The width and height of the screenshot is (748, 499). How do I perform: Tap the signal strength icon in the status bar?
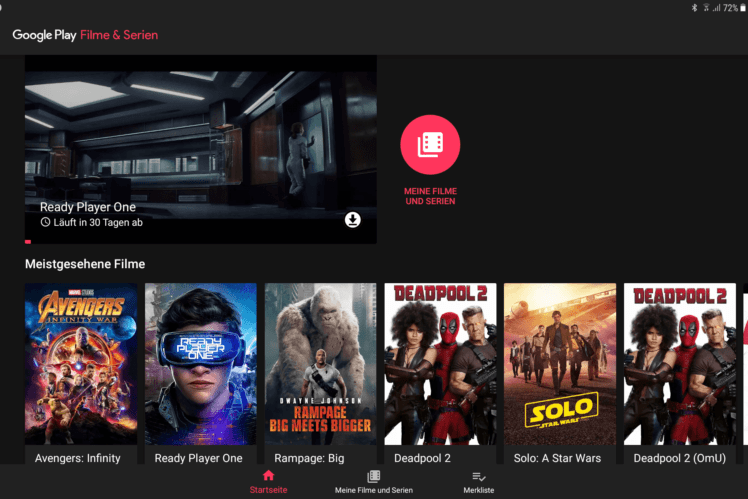(717, 8)
